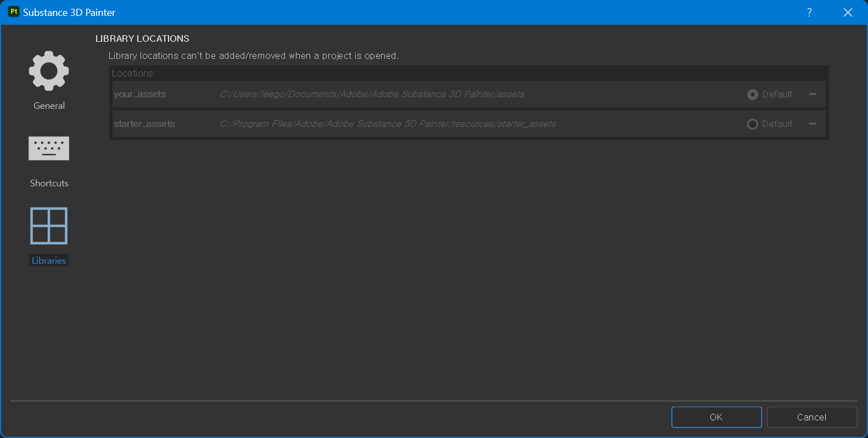Click the LIBRARY LOCATIONS heading

(142, 38)
